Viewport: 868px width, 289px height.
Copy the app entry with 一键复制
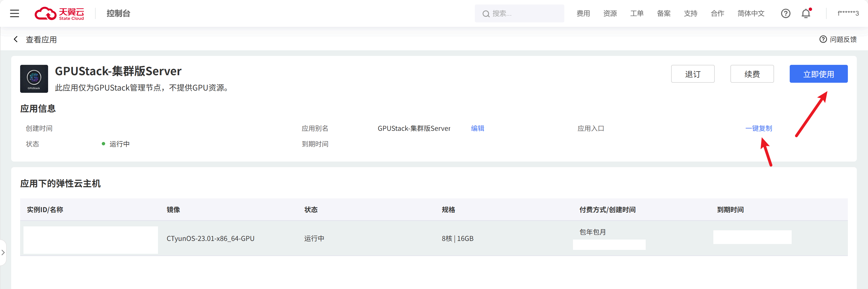click(x=758, y=128)
